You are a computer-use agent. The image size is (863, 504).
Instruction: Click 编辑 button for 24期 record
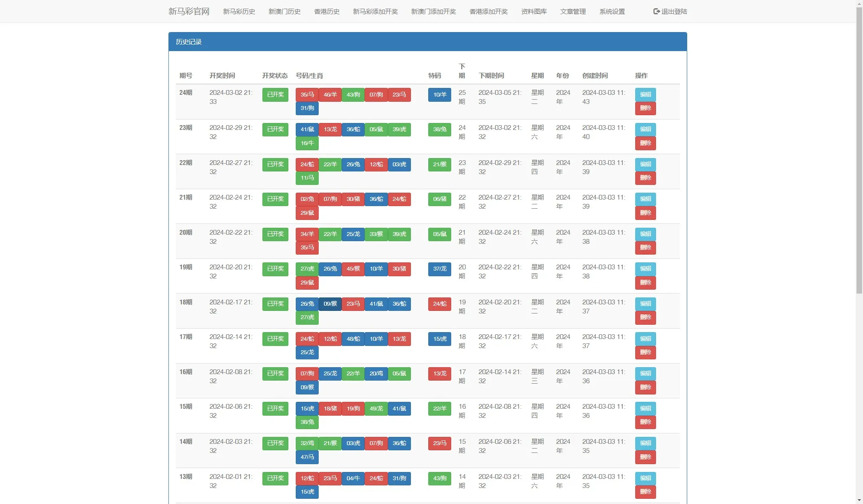645,95
